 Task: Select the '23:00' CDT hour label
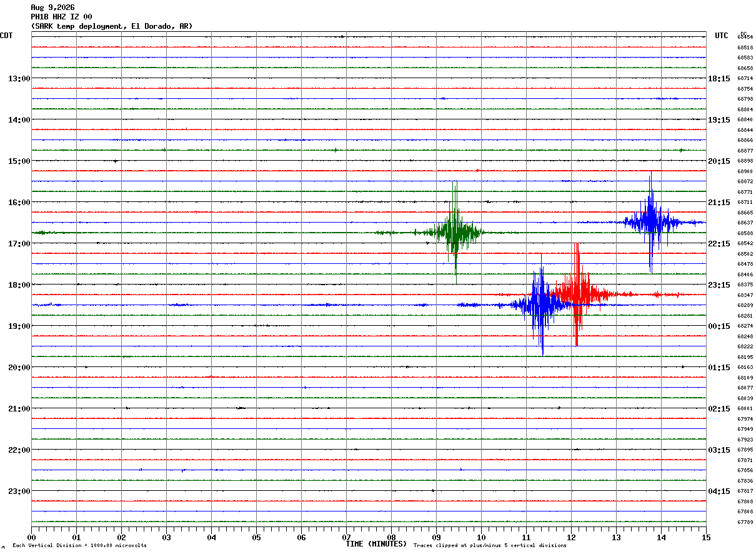point(19,491)
